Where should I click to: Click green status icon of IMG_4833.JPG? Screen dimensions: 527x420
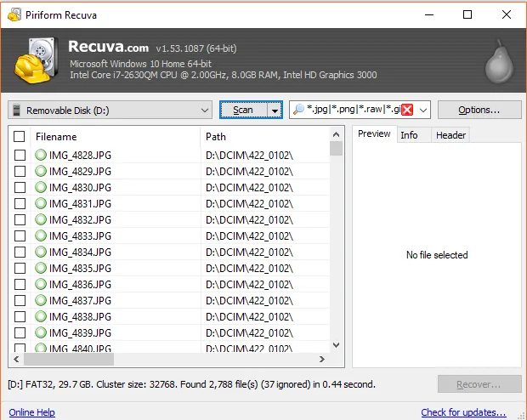41,236
